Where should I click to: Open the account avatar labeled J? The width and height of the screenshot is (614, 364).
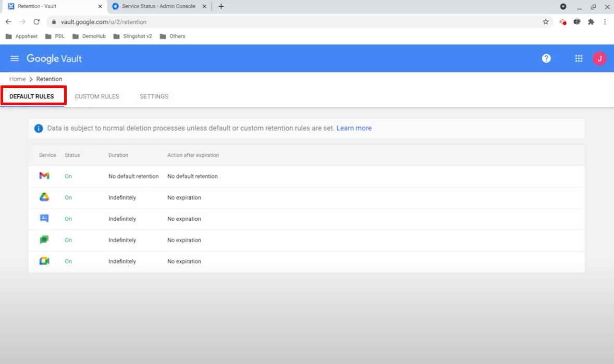pyautogui.click(x=599, y=58)
